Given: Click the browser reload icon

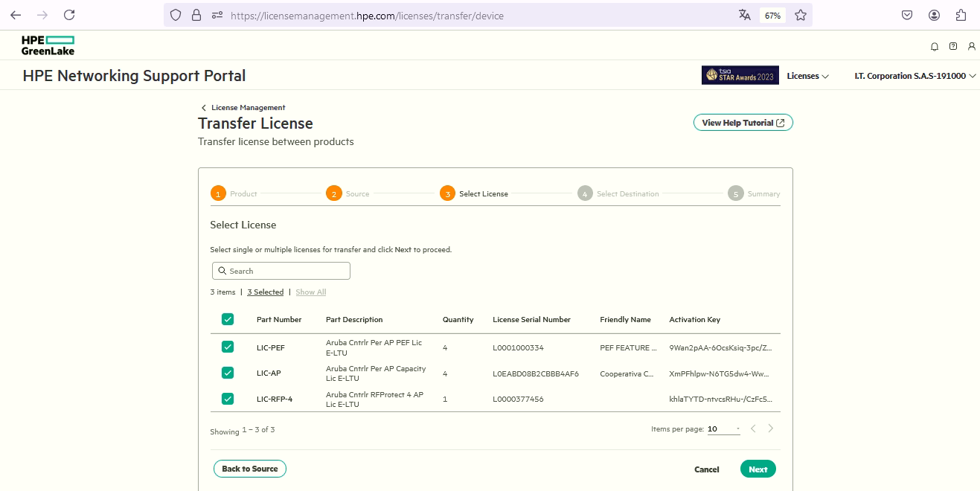Looking at the screenshot, I should pos(69,15).
